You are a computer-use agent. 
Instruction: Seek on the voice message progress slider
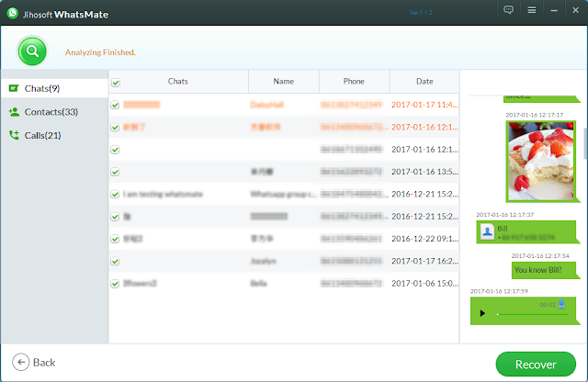[532, 314]
